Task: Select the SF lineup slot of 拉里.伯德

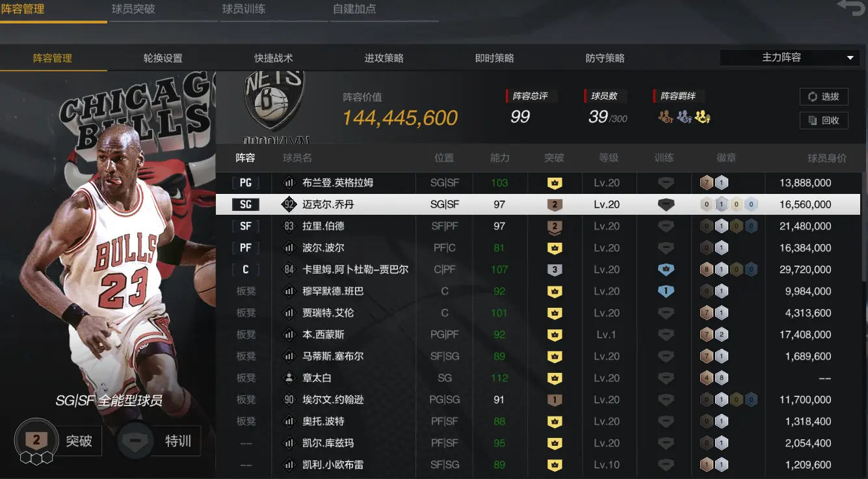Action: tap(246, 226)
